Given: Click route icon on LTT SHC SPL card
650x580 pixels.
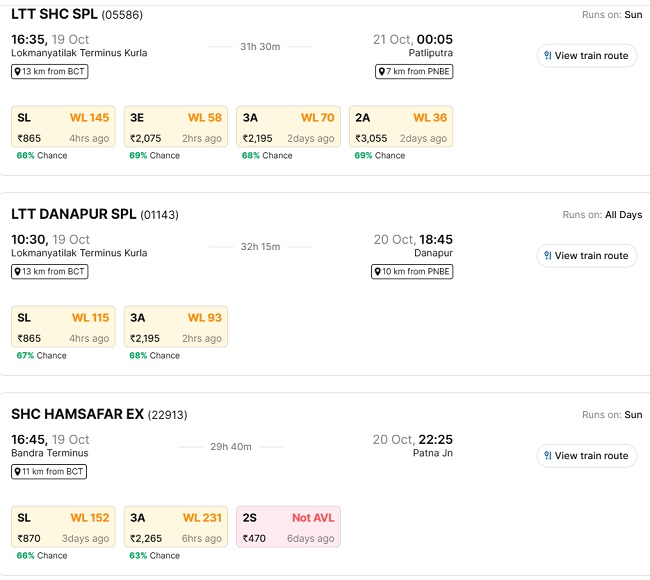Looking at the screenshot, I should point(548,56).
